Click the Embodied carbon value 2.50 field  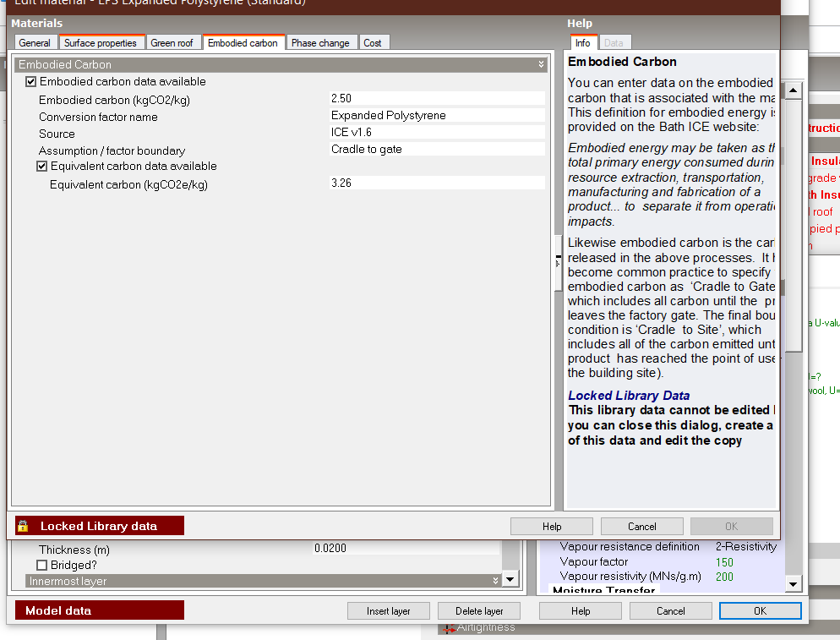tap(437, 98)
